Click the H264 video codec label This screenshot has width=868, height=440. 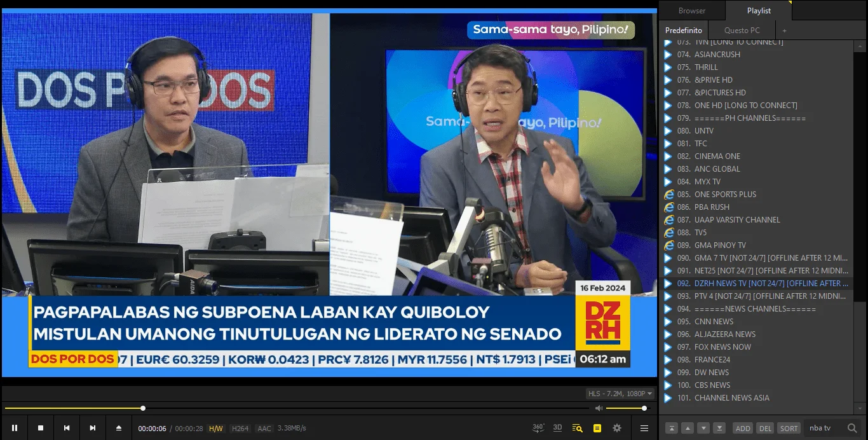[x=240, y=429]
